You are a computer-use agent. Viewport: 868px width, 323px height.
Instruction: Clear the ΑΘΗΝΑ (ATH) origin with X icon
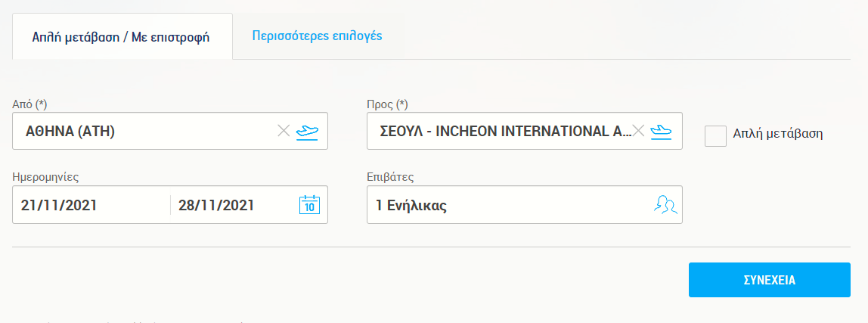284,131
